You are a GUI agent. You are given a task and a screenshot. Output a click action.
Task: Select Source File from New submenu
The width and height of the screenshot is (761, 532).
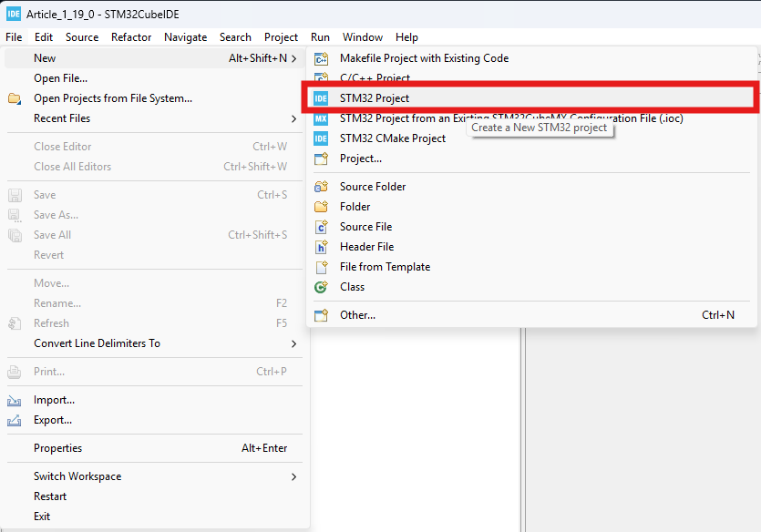point(366,227)
